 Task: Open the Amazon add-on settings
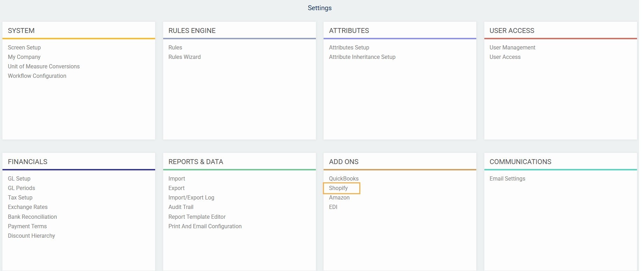339,197
